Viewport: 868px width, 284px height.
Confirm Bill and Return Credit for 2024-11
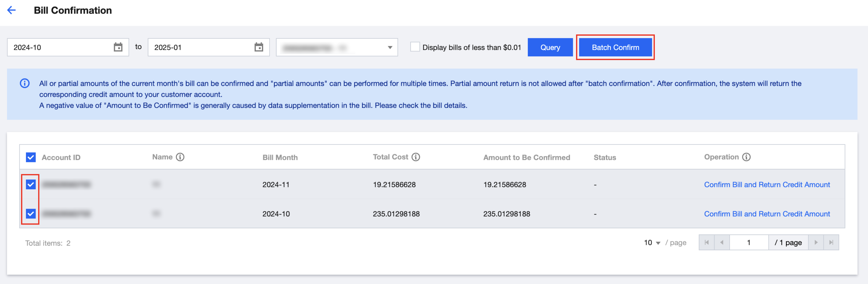766,184
